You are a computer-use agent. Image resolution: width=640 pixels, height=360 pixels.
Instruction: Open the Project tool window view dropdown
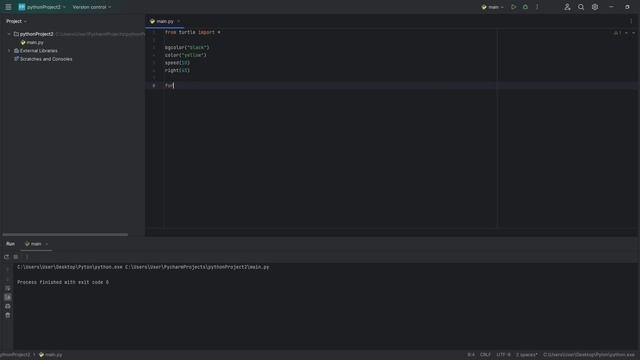point(16,21)
